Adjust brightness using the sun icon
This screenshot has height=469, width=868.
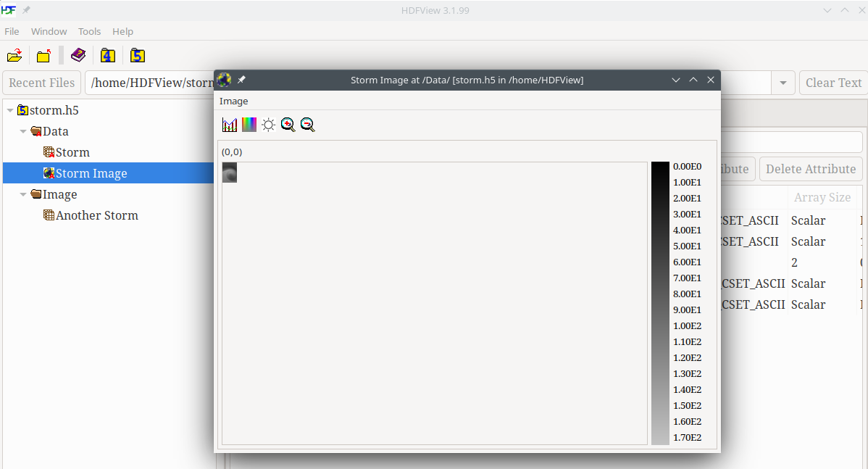click(x=269, y=125)
